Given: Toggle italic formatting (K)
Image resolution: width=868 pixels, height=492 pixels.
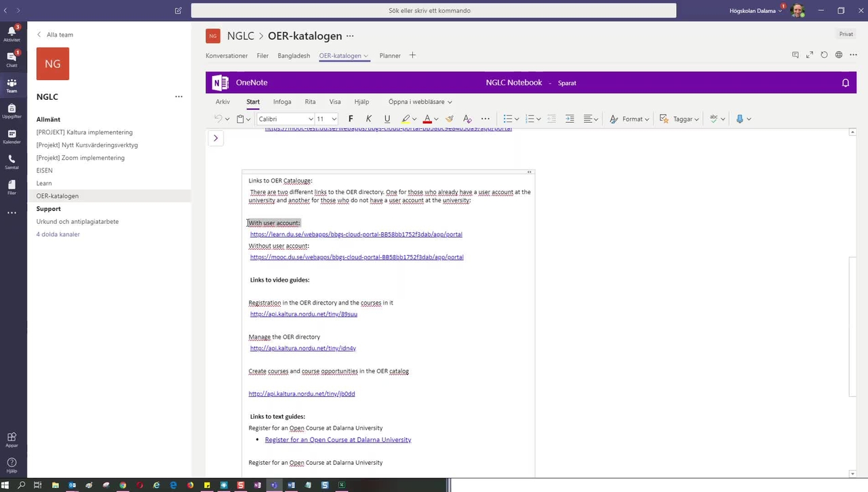Looking at the screenshot, I should [x=369, y=119].
